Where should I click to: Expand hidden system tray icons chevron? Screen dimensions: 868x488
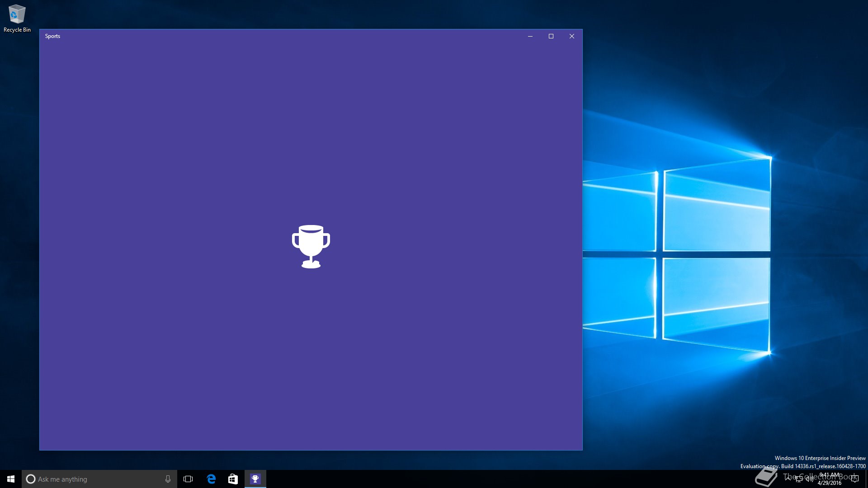tap(788, 478)
